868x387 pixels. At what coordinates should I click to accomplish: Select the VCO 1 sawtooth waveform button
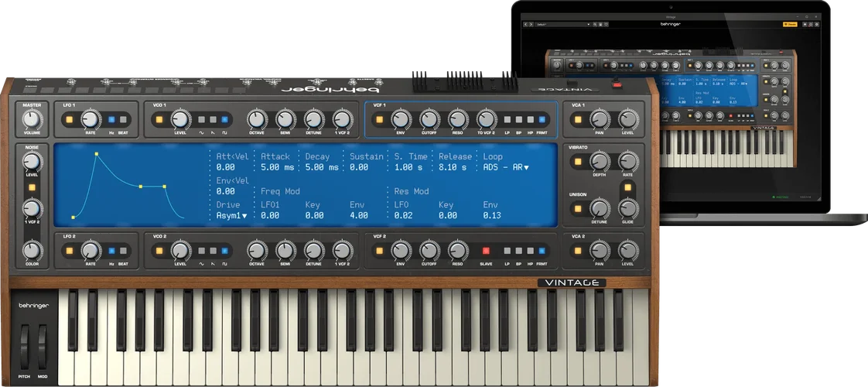point(213,119)
